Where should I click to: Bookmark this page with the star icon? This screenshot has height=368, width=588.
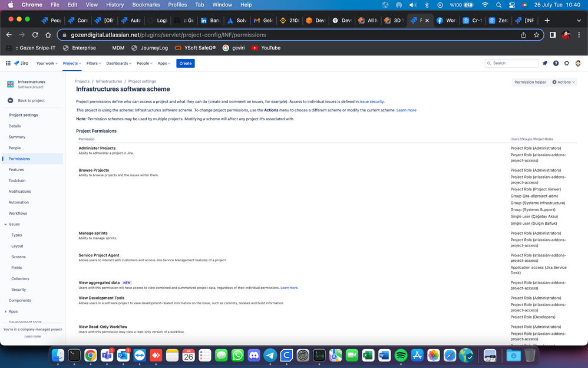536,35
